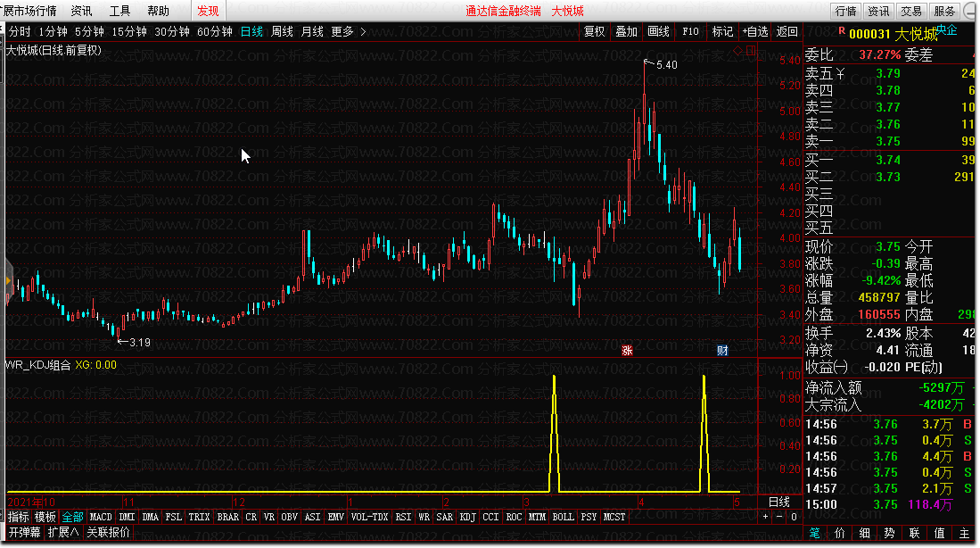The image size is (980, 548).
Task: Click the minus button near 日线 label
Action: [779, 517]
